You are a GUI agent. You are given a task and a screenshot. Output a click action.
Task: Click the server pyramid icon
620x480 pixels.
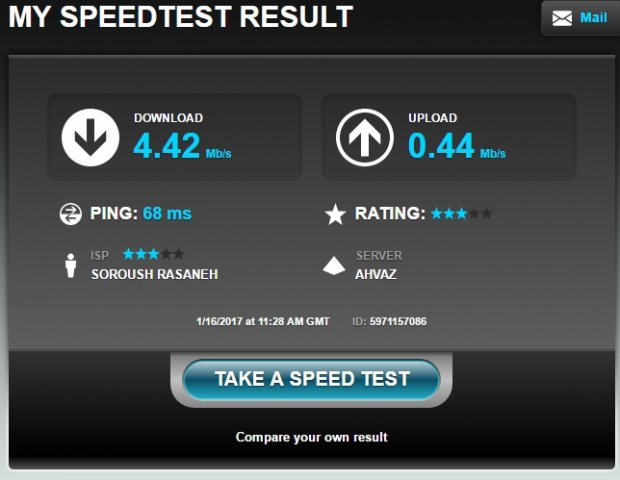[334, 265]
